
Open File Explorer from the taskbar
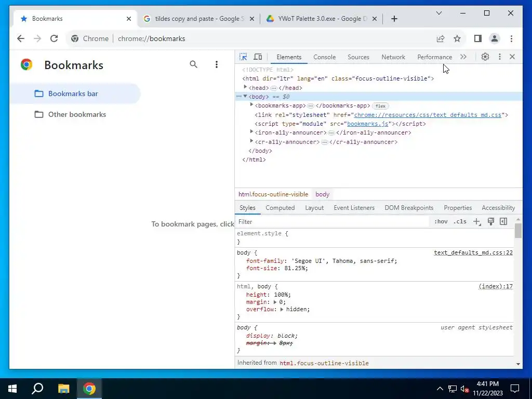63,389
